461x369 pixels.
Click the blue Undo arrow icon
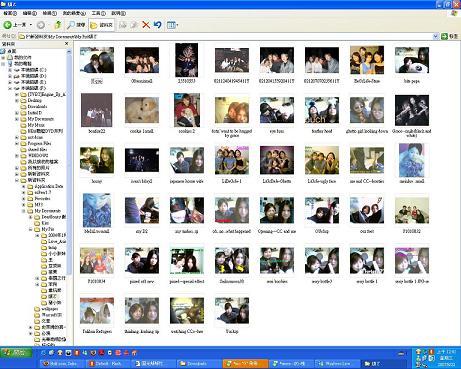click(x=157, y=25)
